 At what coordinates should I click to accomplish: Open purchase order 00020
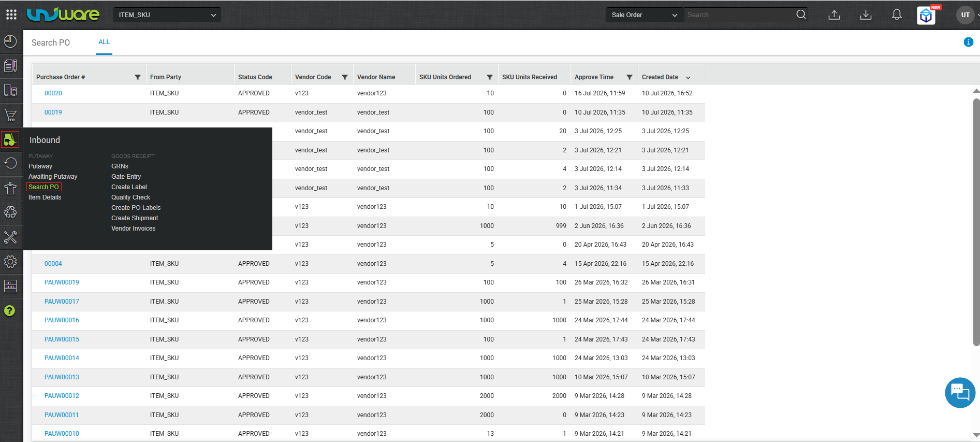point(53,93)
